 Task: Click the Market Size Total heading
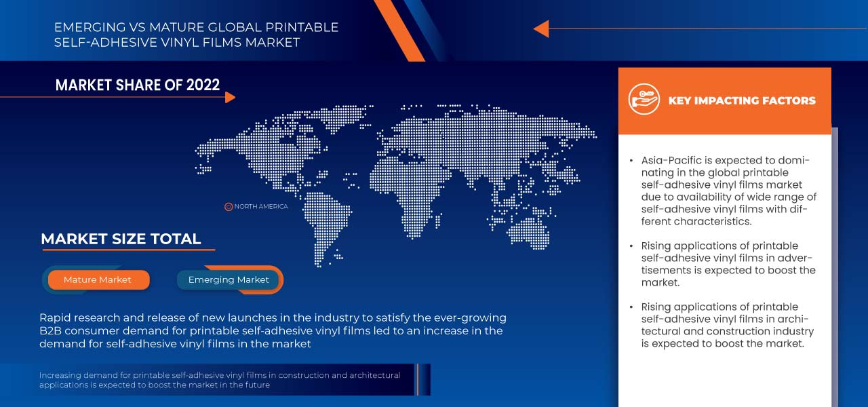tap(121, 239)
